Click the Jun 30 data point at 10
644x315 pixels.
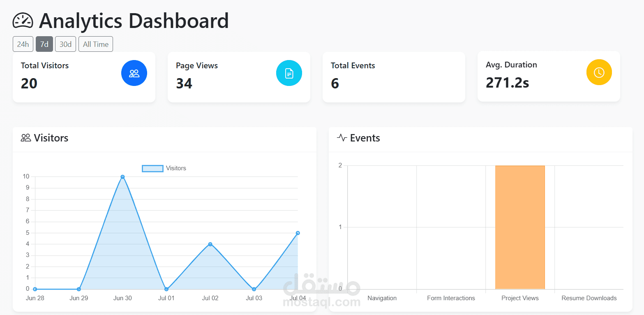pyautogui.click(x=122, y=177)
